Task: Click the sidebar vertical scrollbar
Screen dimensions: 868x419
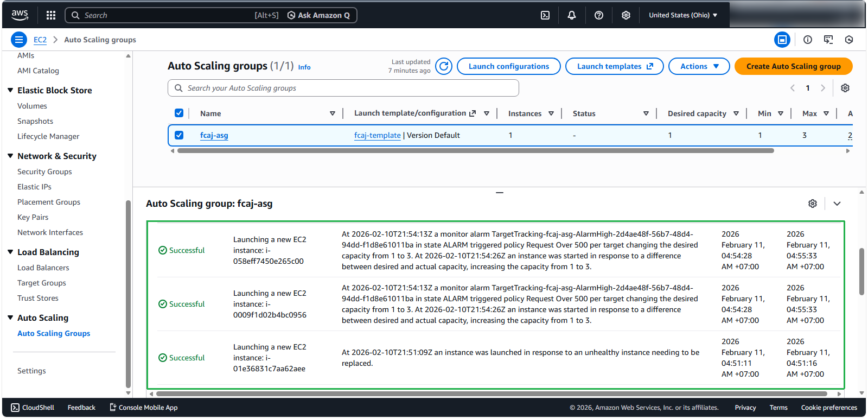Action: 128,294
